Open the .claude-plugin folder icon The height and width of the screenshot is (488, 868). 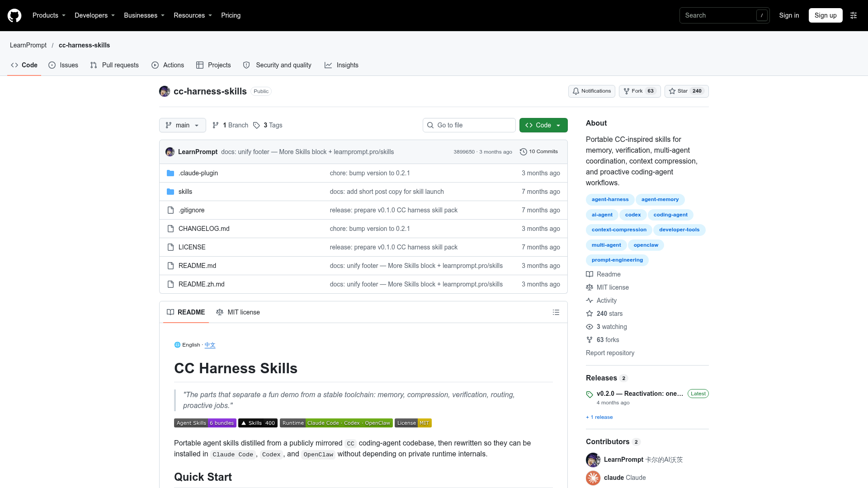point(170,173)
